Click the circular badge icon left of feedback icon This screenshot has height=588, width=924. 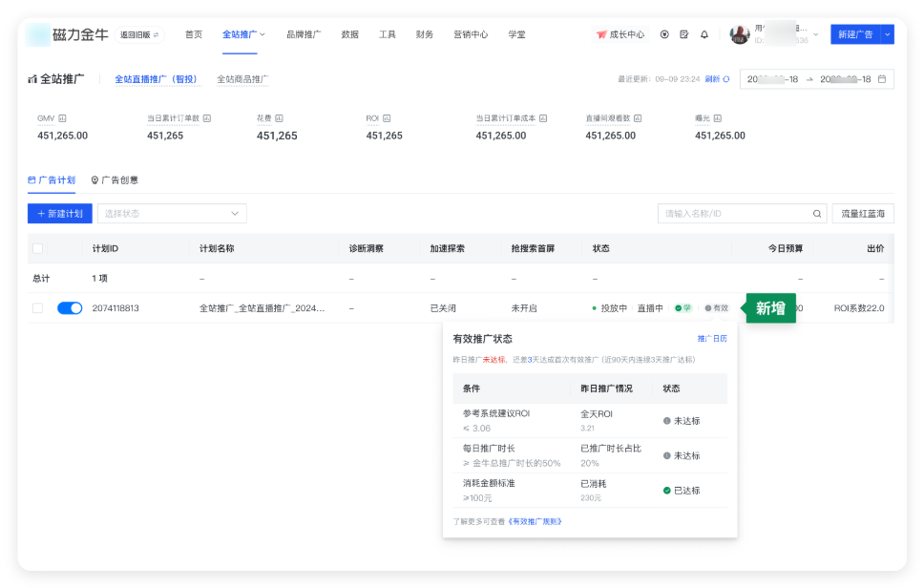(664, 33)
